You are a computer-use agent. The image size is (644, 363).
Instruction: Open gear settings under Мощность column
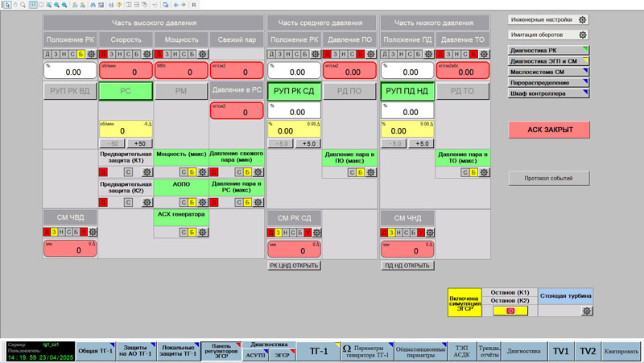pos(202,54)
